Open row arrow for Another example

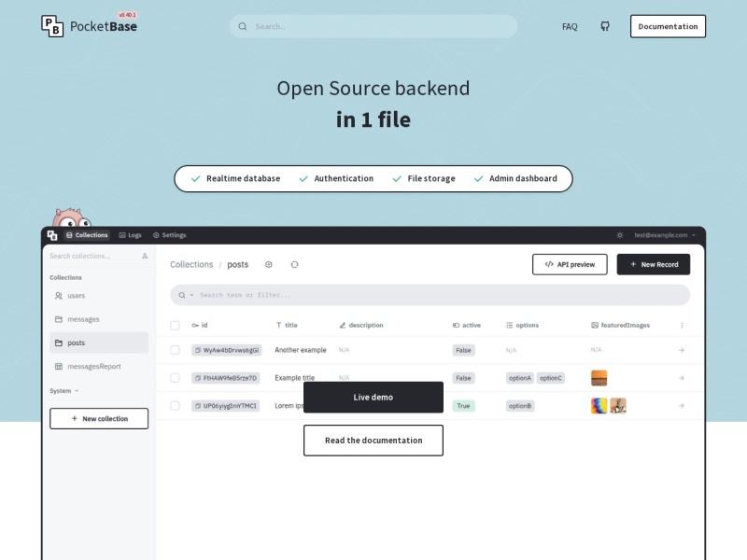(x=682, y=350)
